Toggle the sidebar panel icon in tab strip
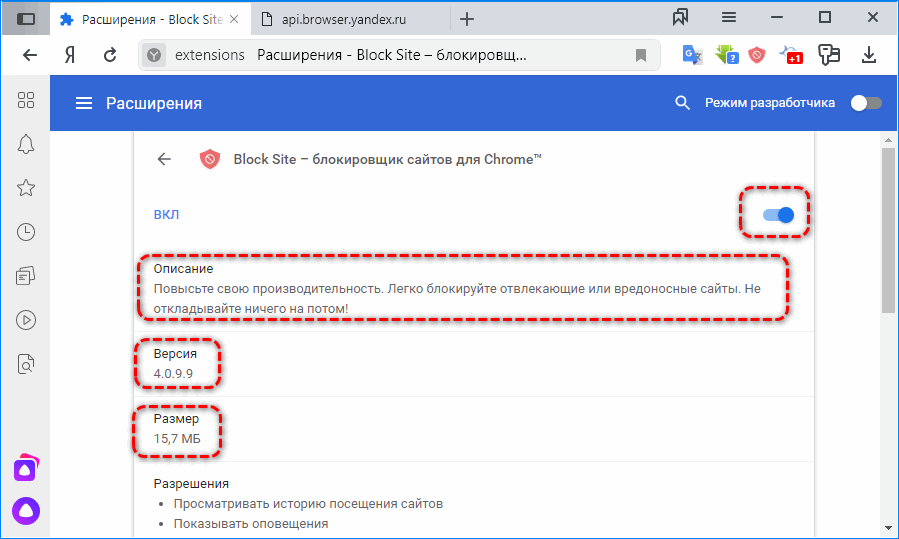Image resolution: width=899 pixels, height=539 pixels. click(26, 19)
